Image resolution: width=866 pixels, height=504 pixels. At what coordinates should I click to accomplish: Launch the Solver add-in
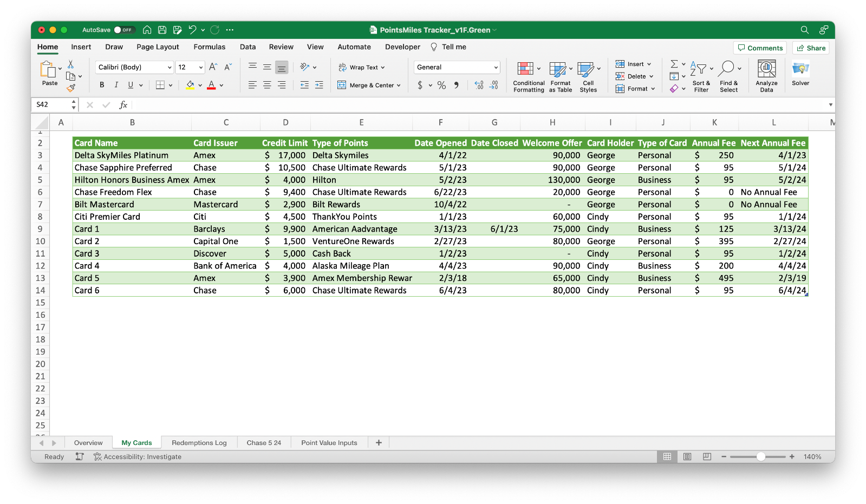pyautogui.click(x=800, y=74)
